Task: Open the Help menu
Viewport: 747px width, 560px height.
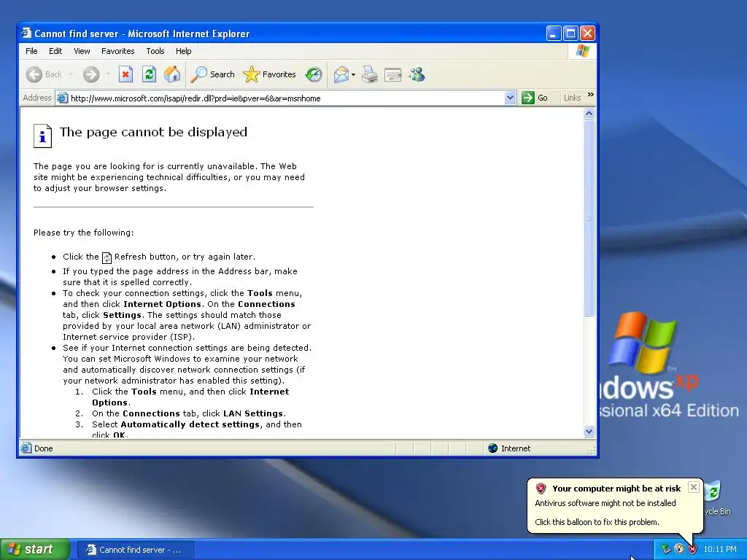Action: 183,51
